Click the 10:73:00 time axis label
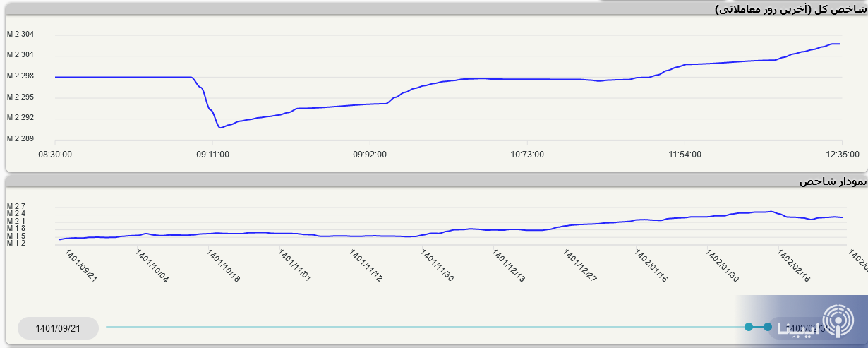This screenshot has width=868, height=348. (x=527, y=153)
